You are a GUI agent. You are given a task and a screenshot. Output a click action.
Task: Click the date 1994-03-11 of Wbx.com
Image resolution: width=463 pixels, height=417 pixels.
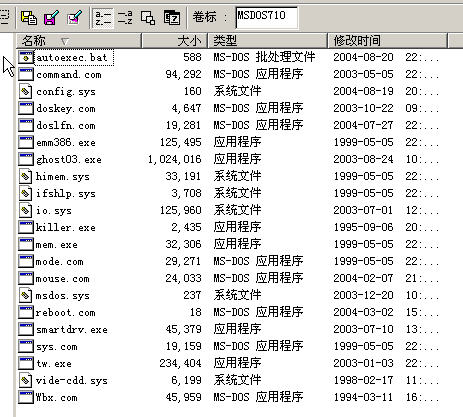click(x=363, y=397)
